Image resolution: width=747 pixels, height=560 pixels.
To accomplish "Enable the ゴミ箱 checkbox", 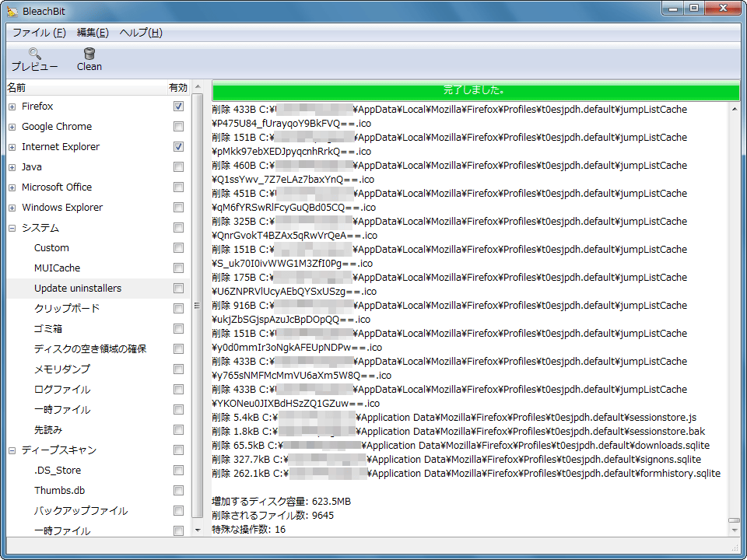I will [179, 329].
